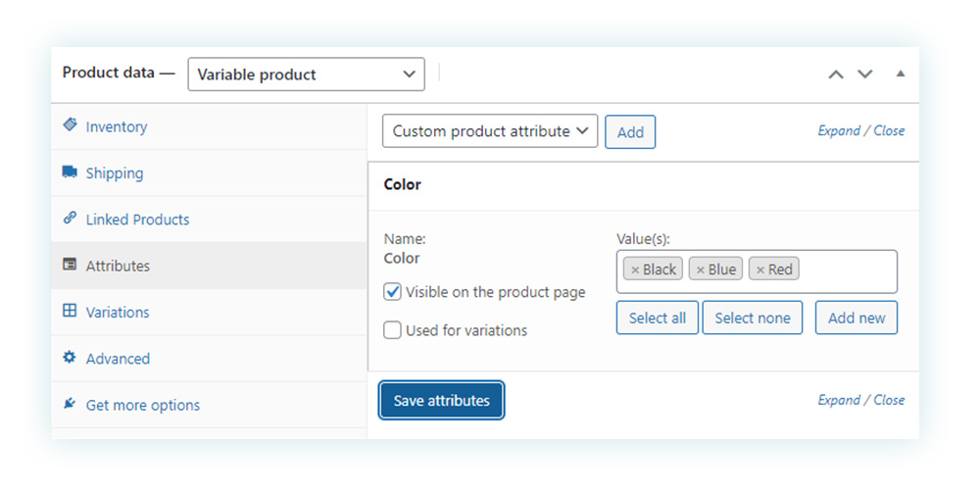Click the bottom Close link
This screenshot has width=980, height=491.
click(x=889, y=401)
